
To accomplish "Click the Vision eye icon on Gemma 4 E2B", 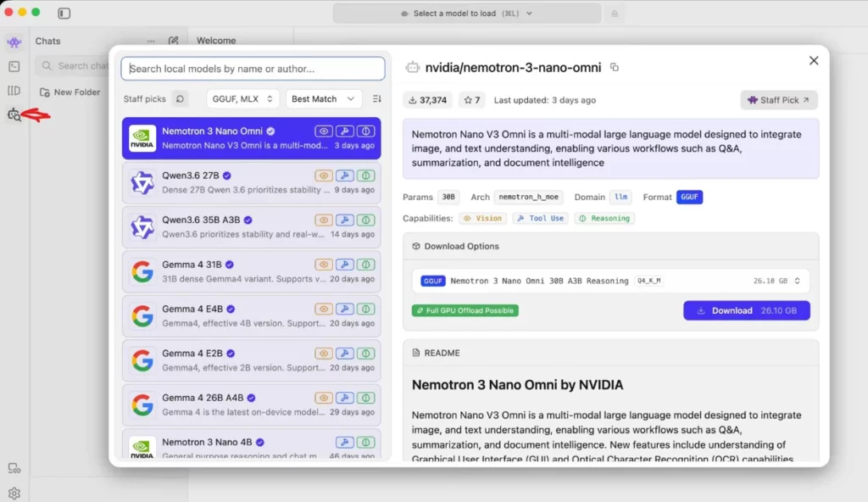I will pyautogui.click(x=323, y=354).
